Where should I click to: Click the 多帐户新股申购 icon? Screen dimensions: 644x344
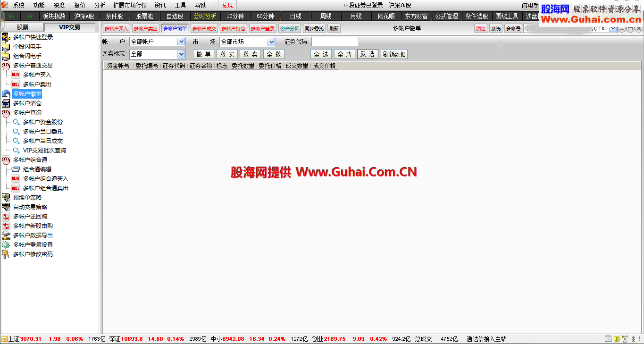[x=6, y=226]
